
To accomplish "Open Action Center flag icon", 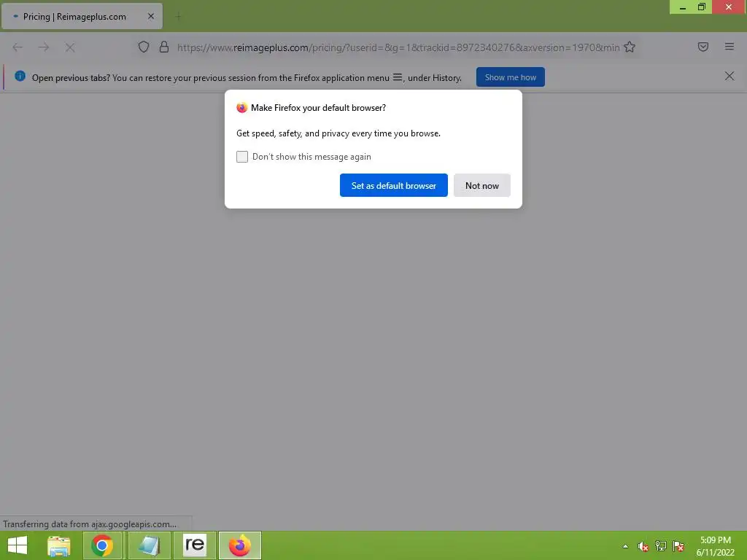I will point(678,546).
